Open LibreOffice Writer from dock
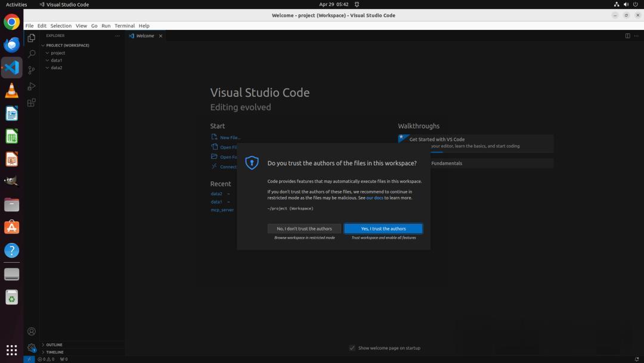This screenshot has width=644, height=363. (11, 113)
